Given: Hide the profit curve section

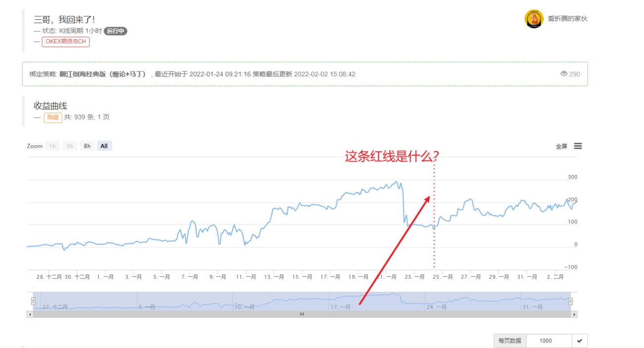Looking at the screenshot, I should pos(53,117).
